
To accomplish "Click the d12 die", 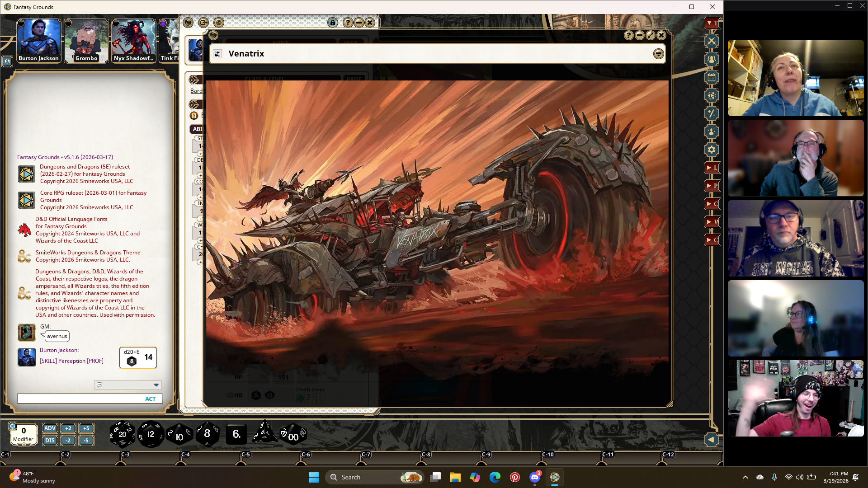I will coord(151,434).
